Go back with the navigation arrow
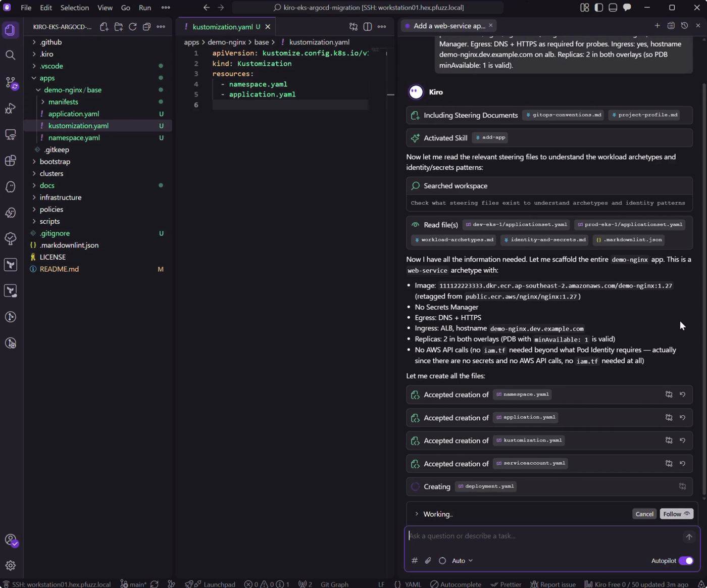Viewport: 707px width, 588px height. 206,8
